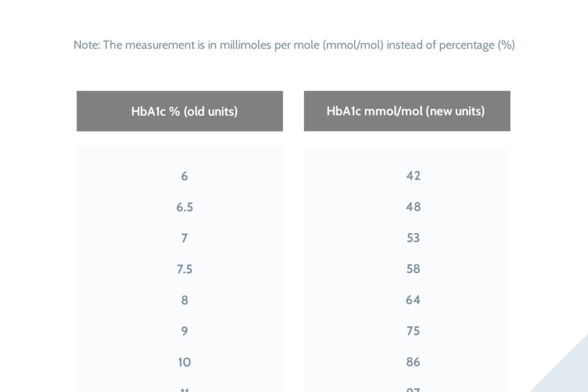Viewport: 588px width, 392px height.
Task: Click the 53 mmol/mol entry
Action: pyautogui.click(x=413, y=238)
